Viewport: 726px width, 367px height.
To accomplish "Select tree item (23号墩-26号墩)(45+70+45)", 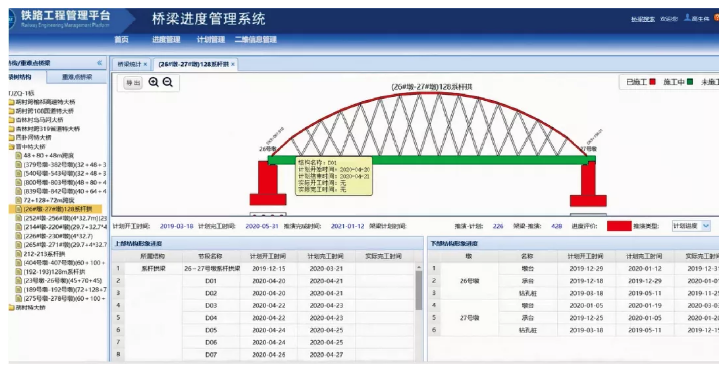I will (x=59, y=280).
